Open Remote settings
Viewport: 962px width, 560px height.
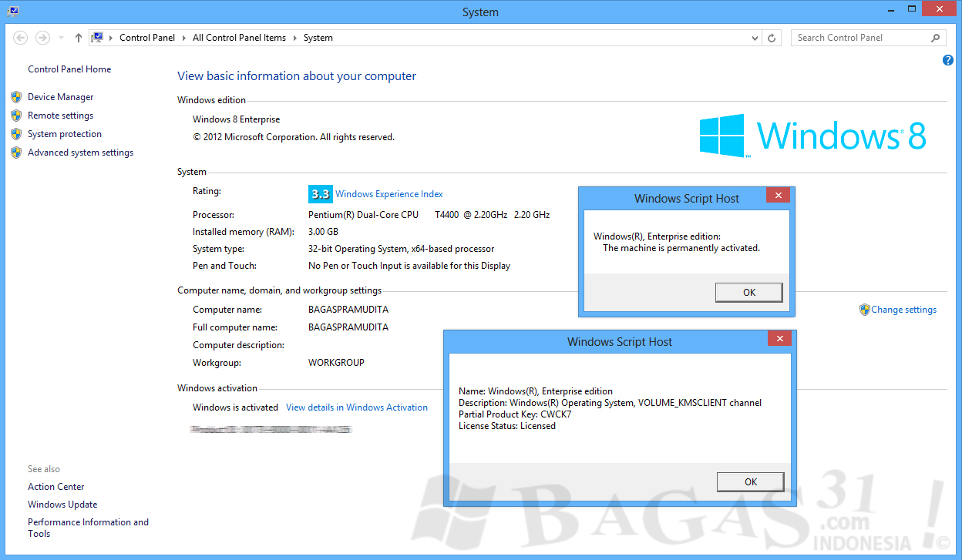tap(60, 116)
